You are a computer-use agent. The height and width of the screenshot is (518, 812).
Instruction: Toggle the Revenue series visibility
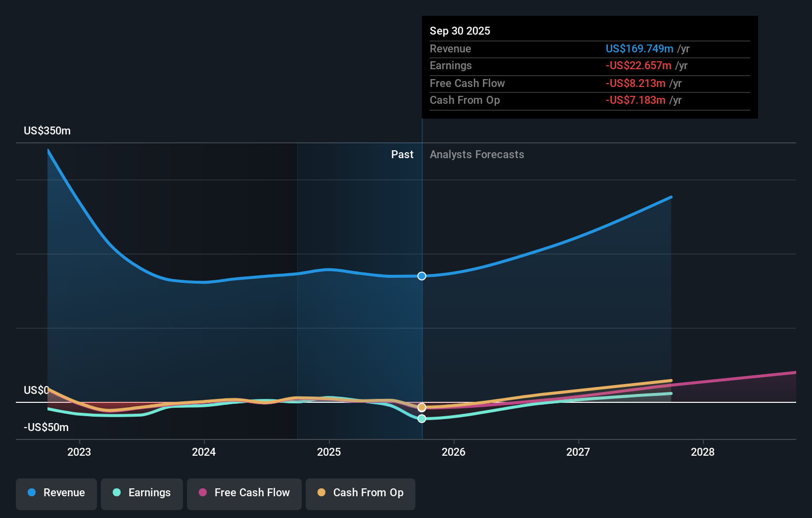pos(56,493)
